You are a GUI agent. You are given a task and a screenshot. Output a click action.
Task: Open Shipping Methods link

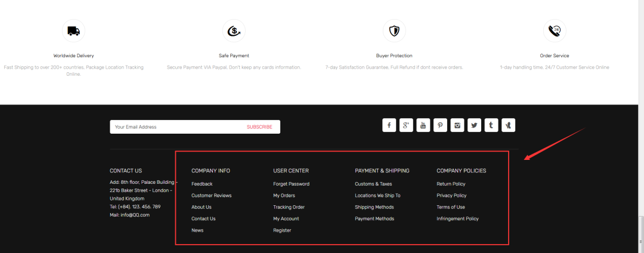click(x=374, y=207)
